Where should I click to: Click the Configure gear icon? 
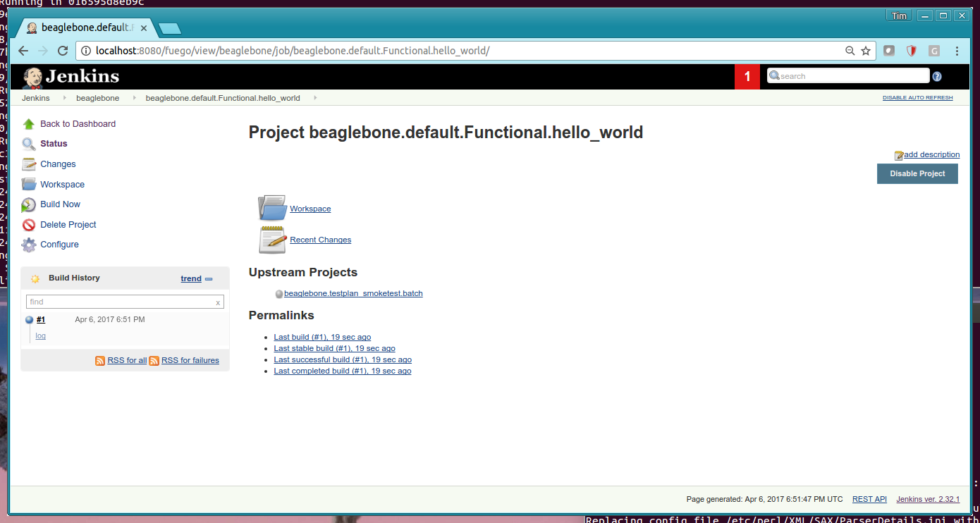pyautogui.click(x=29, y=245)
